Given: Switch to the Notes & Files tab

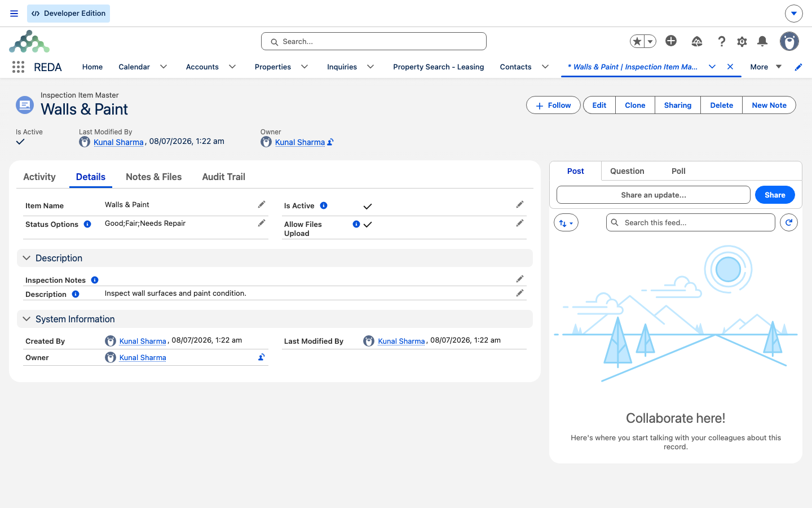Looking at the screenshot, I should [x=154, y=177].
